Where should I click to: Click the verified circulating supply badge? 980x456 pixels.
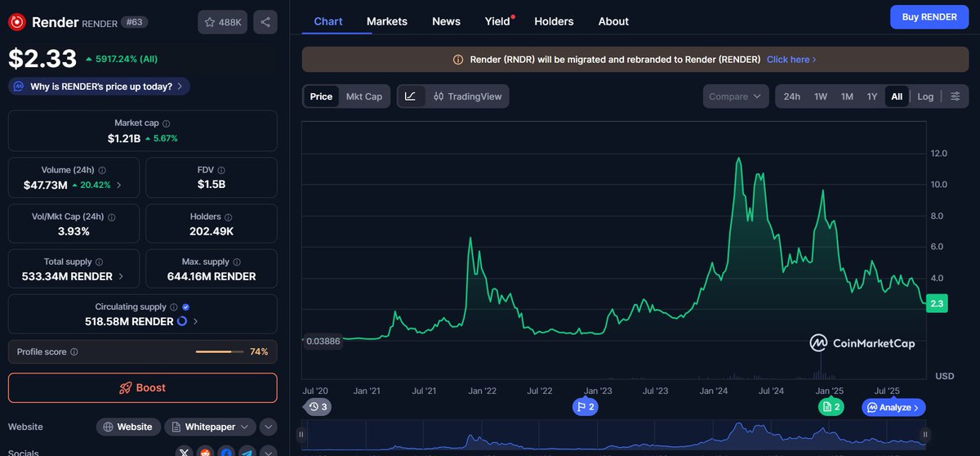(185, 307)
